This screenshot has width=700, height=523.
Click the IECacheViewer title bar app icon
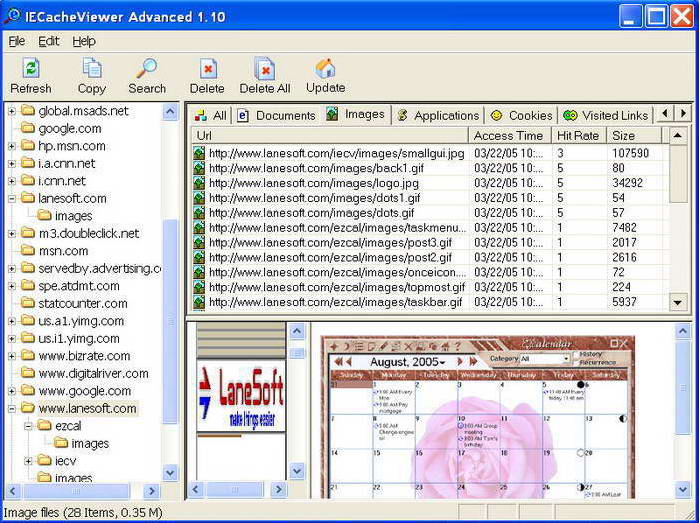pos(12,16)
